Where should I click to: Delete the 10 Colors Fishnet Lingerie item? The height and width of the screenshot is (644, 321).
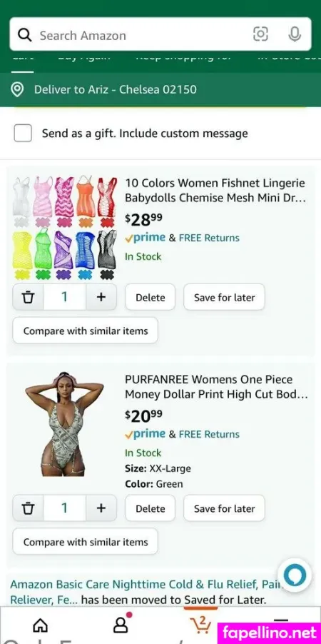click(x=151, y=297)
